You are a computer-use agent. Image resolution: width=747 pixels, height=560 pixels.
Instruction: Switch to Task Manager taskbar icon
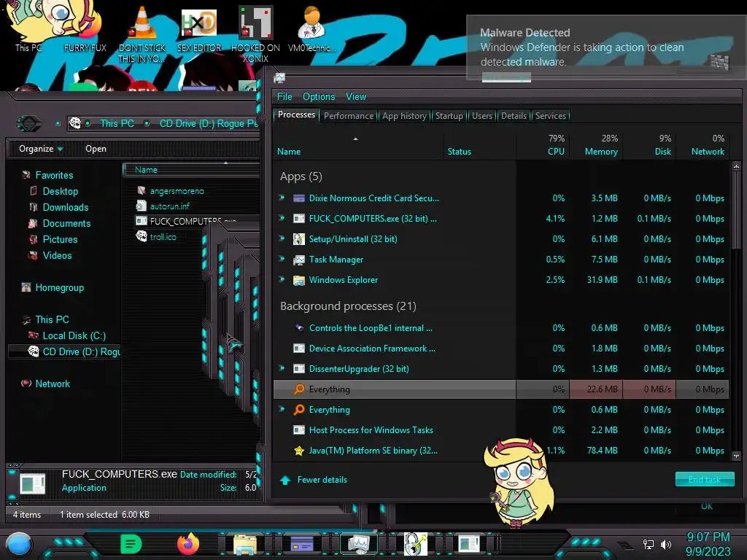click(358, 544)
